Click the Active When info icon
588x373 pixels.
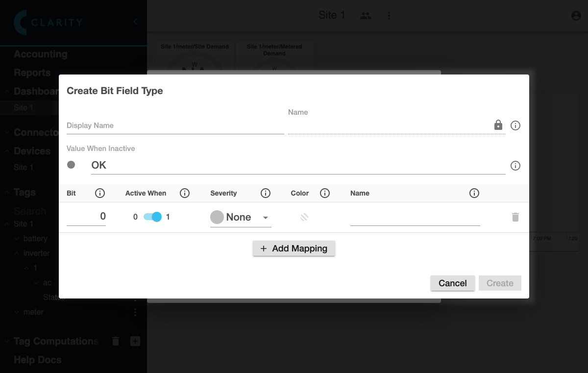(x=185, y=193)
